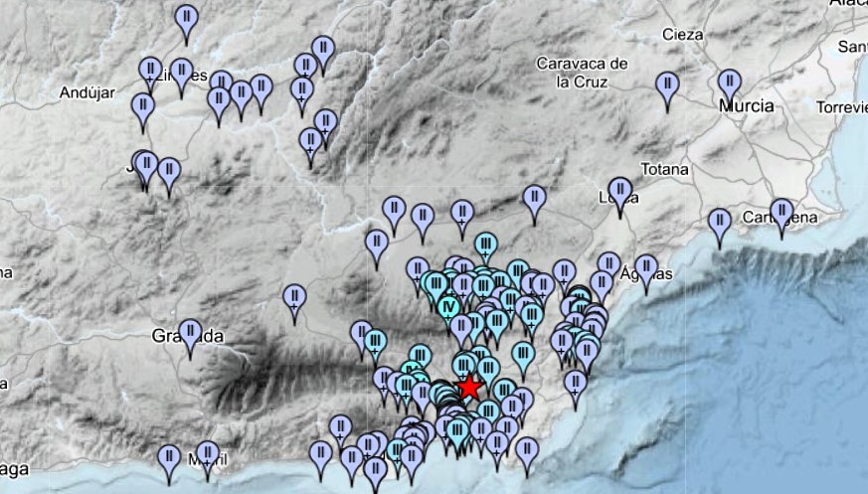Open the lone pin northeast of Granada
Image resolution: width=868 pixels, height=494 pixels.
294,298
